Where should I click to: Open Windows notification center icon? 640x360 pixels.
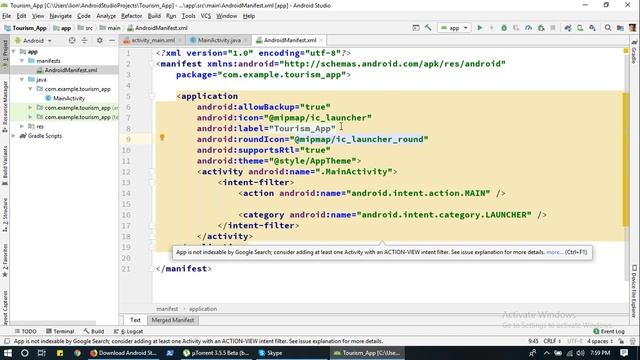(x=624, y=353)
